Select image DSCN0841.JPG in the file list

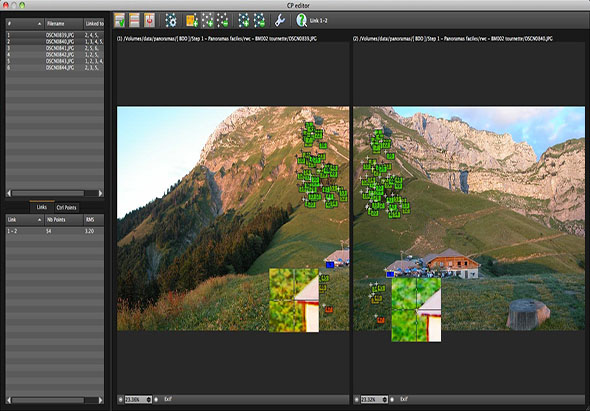tap(55, 48)
